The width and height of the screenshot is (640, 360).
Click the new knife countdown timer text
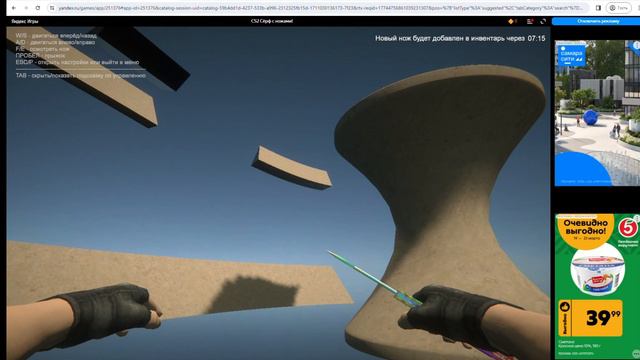click(460, 38)
